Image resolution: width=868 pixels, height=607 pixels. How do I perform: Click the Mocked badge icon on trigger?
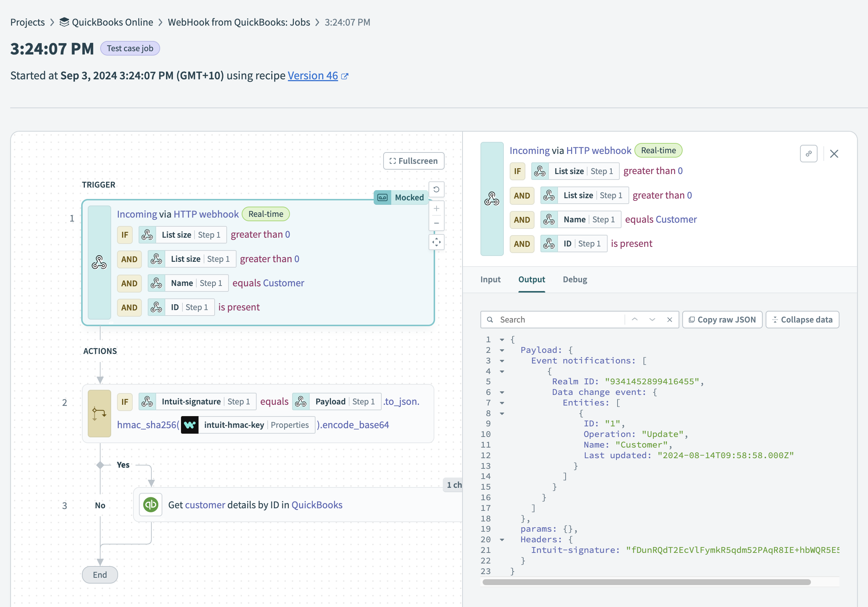click(x=382, y=197)
